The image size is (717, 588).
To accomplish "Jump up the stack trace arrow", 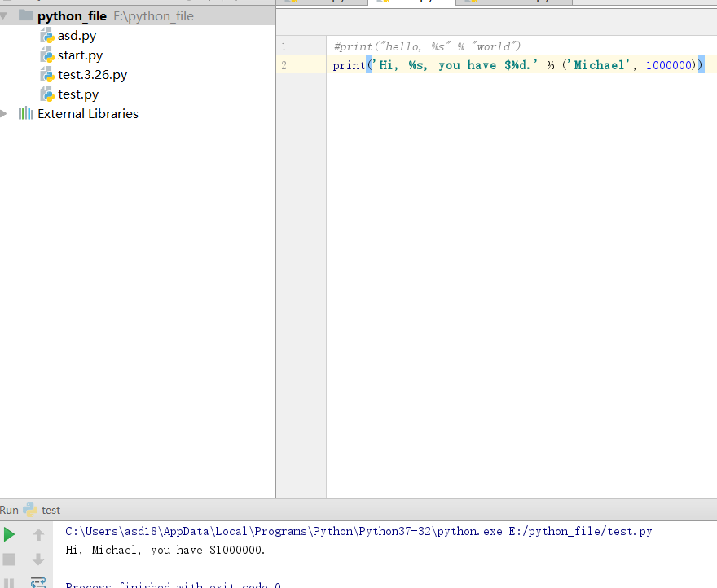I will [x=38, y=534].
